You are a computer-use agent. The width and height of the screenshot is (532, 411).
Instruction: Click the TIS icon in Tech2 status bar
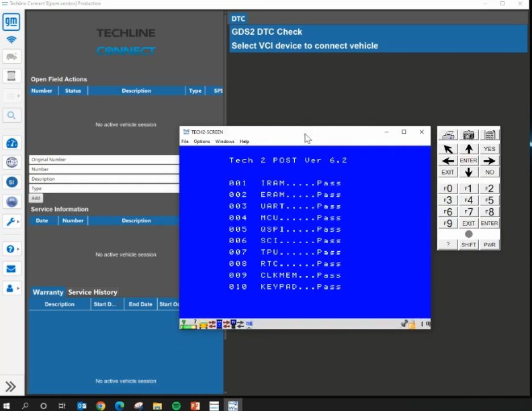pos(249,324)
